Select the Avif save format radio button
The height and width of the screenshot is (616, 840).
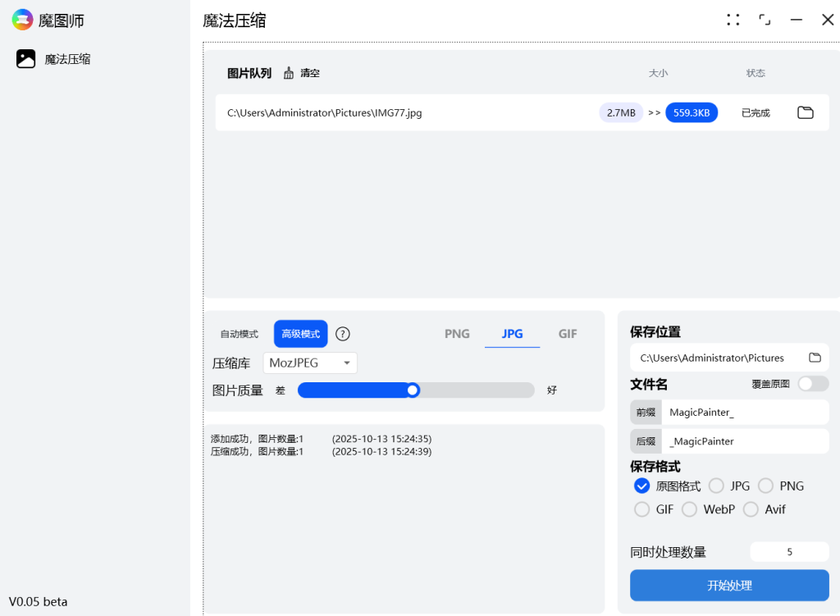click(x=751, y=509)
